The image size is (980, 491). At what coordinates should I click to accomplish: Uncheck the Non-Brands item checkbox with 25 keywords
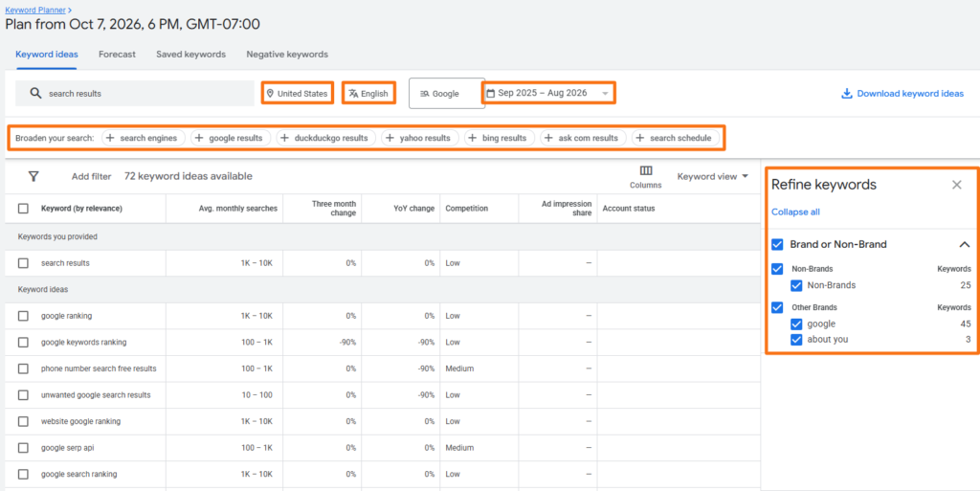tap(796, 285)
